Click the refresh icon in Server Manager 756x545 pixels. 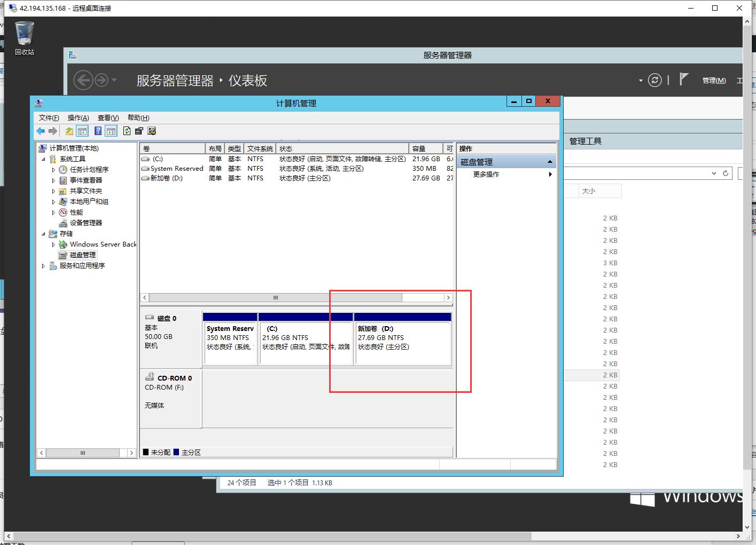tap(655, 80)
